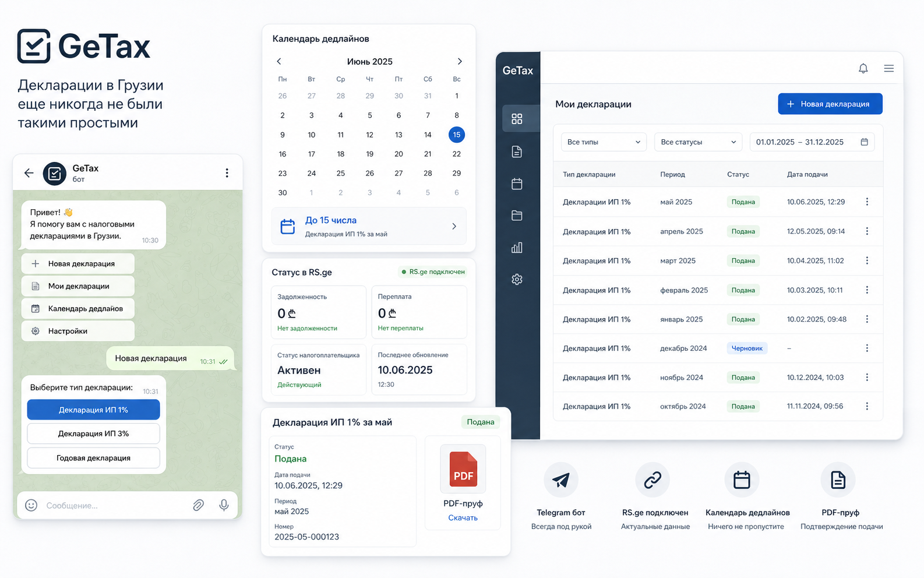Click the PDF-пруф document feature icon
Image resolution: width=924 pixels, height=578 pixels.
(x=838, y=480)
